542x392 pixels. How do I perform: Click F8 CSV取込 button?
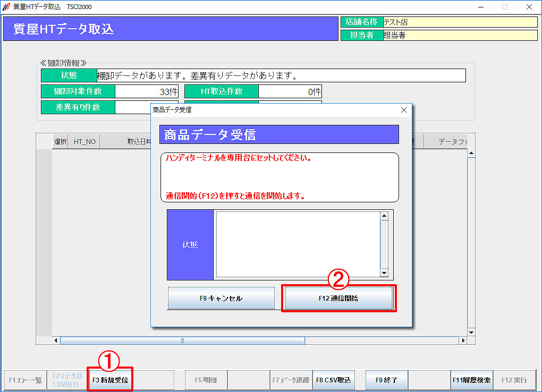[x=333, y=380]
